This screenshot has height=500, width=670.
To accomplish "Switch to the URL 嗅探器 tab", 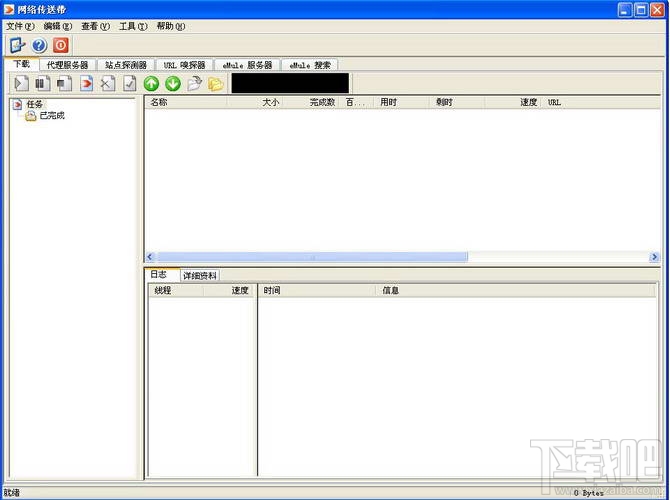I will click(184, 65).
